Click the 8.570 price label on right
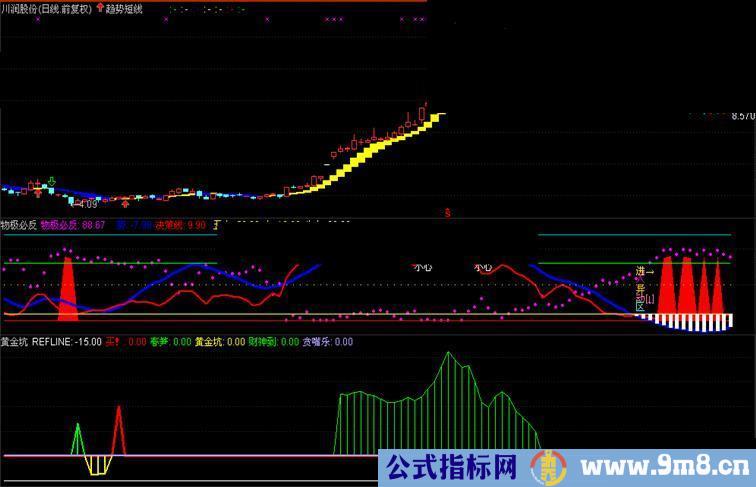This screenshot has height=487, width=756. click(743, 116)
